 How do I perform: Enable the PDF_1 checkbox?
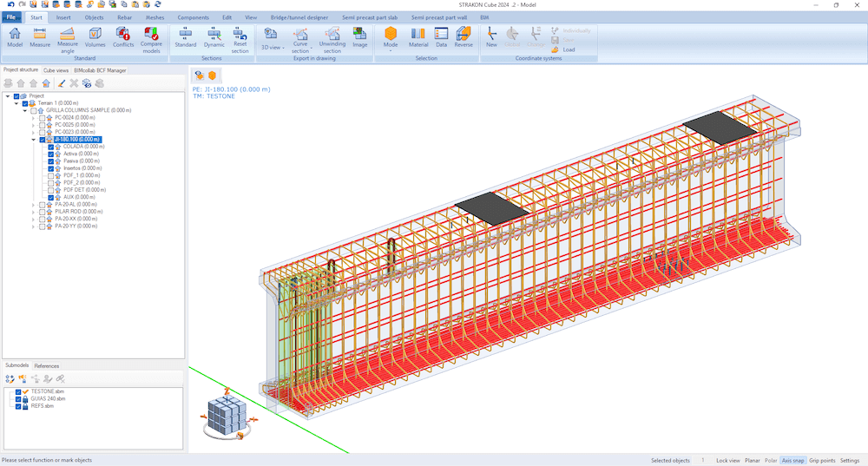point(51,175)
